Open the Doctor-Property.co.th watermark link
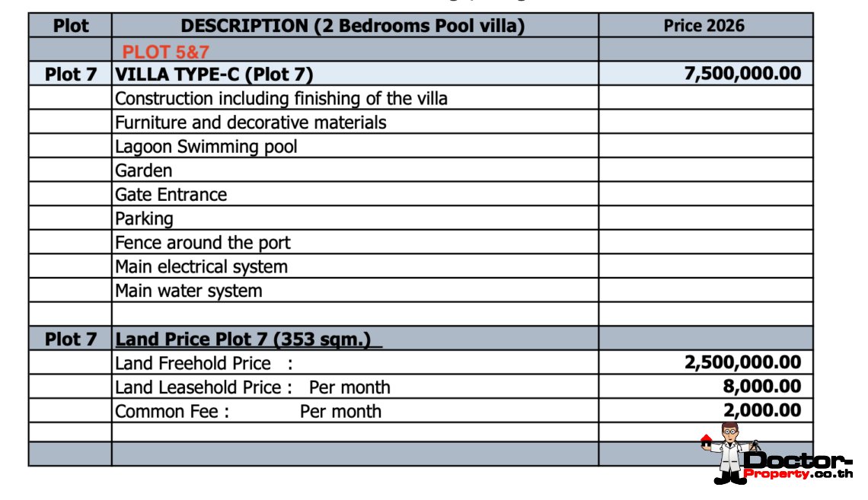Viewport: 868px width, 500px height. 797,465
